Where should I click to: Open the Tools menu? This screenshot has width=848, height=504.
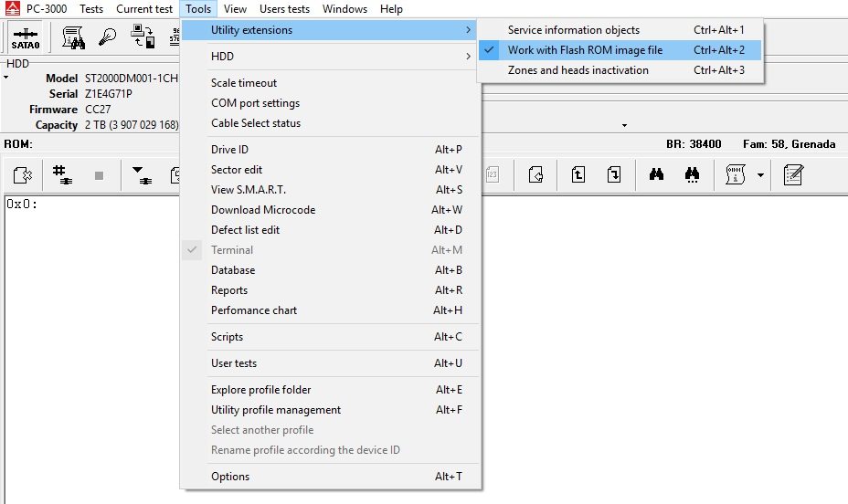(198, 9)
